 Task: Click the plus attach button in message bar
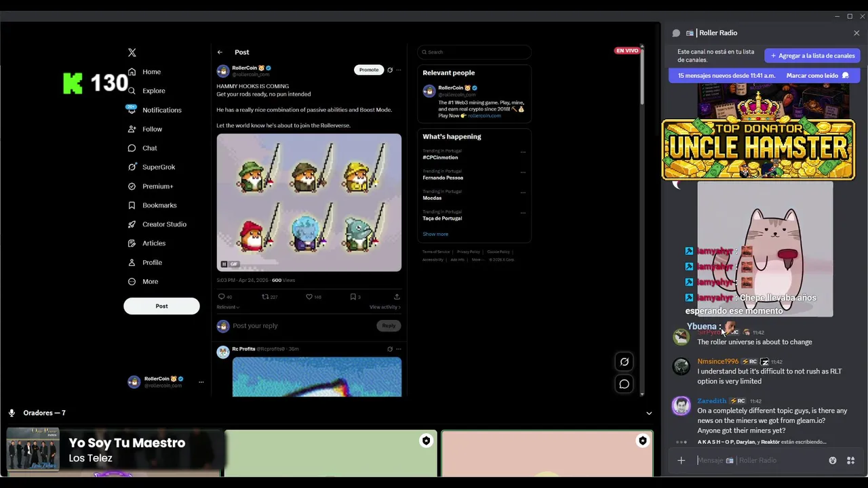coord(682,460)
